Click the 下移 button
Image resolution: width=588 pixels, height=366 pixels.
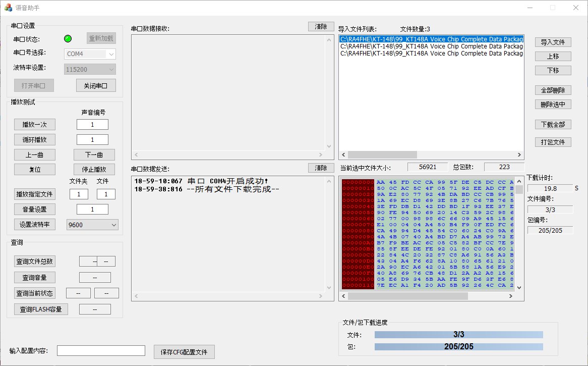coord(553,70)
